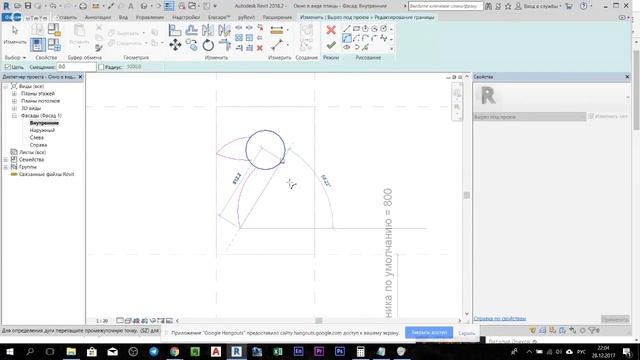Open the 'Надстройки' ribbon tab

186,18
